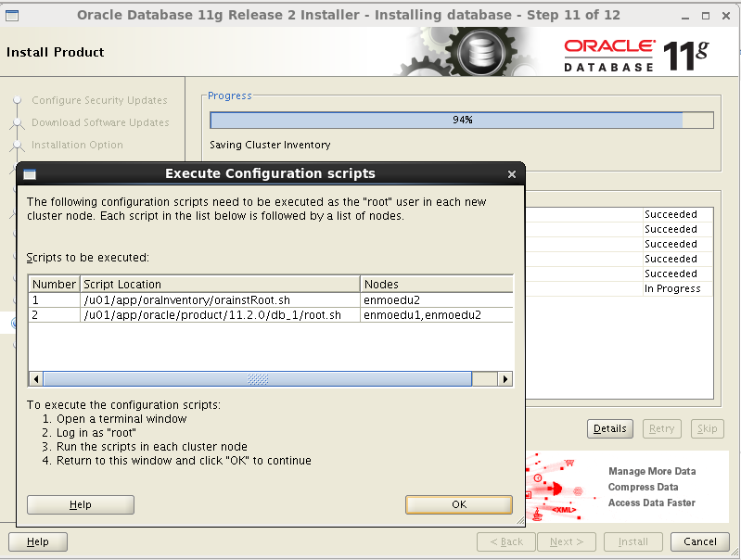Image resolution: width=741 pixels, height=560 pixels.
Task: Select Installation Option step
Action: tap(77, 145)
